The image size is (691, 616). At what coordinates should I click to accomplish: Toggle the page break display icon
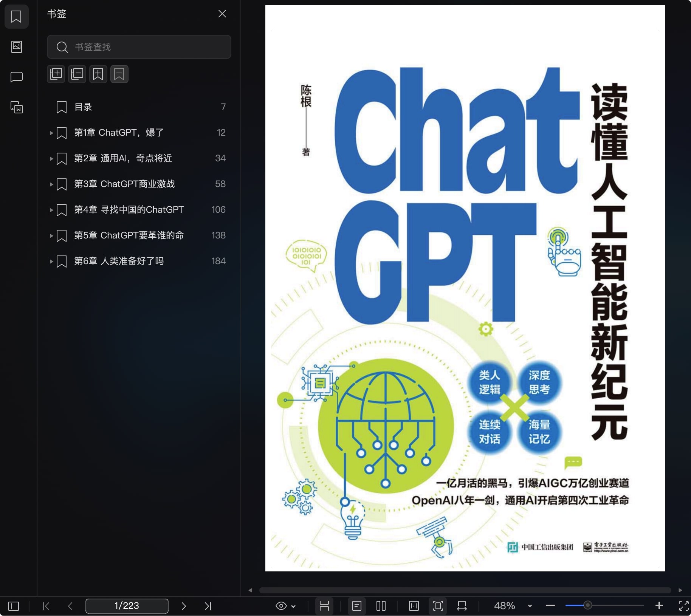pos(324,606)
